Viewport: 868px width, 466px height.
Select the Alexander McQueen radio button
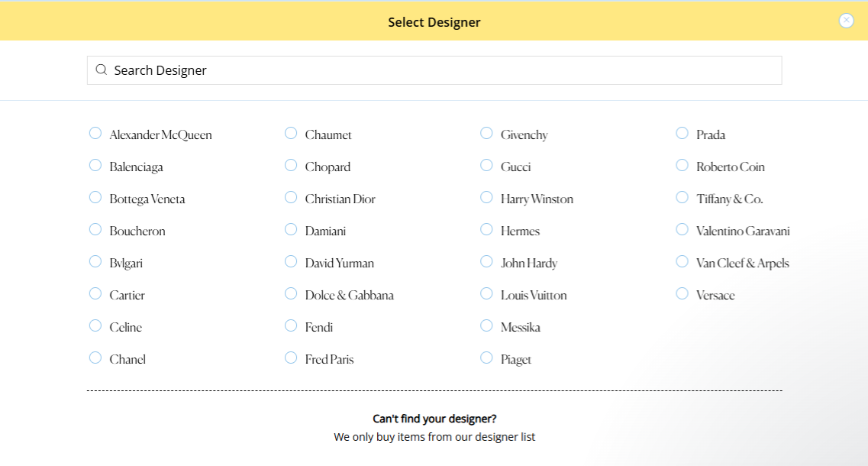95,132
